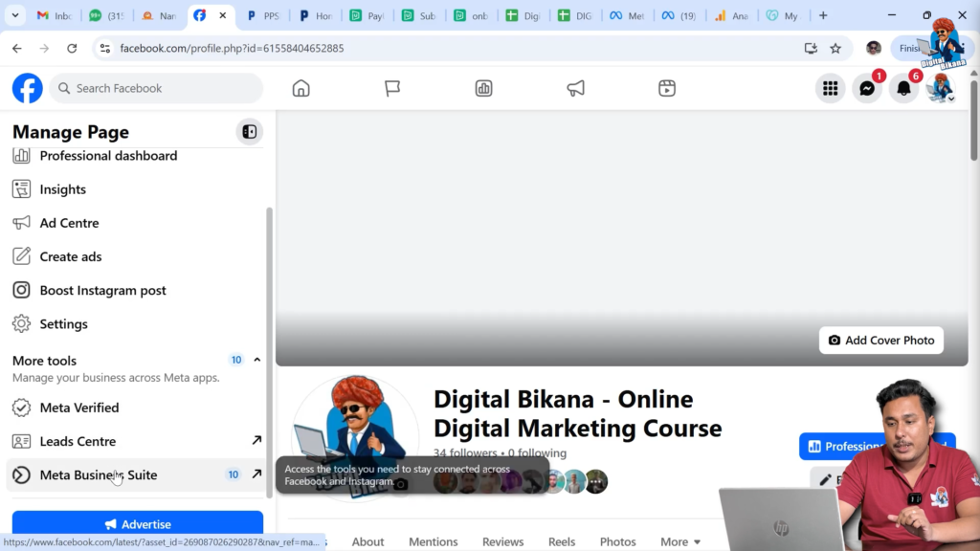
Task: Bookmark the page with the star icon
Action: [x=835, y=47]
